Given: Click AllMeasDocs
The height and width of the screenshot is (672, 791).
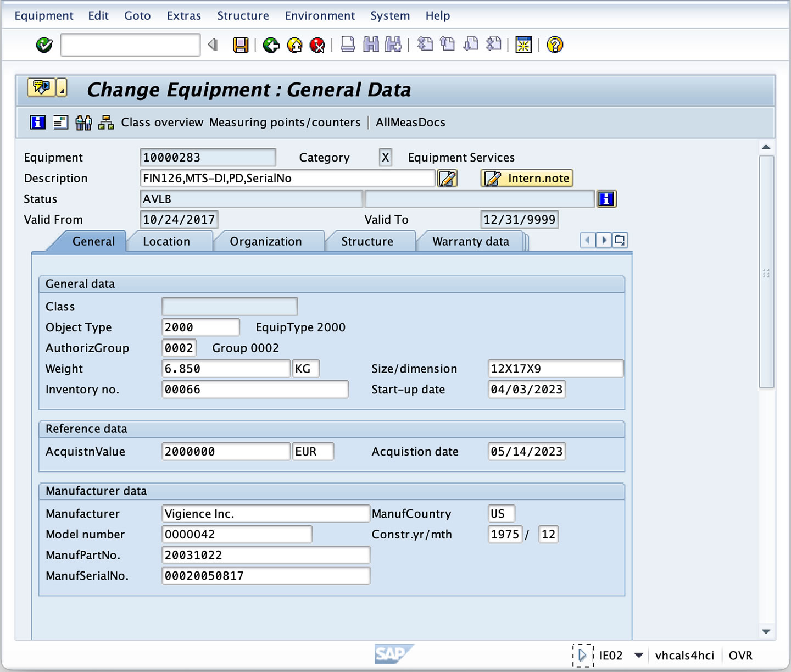Looking at the screenshot, I should coord(410,122).
